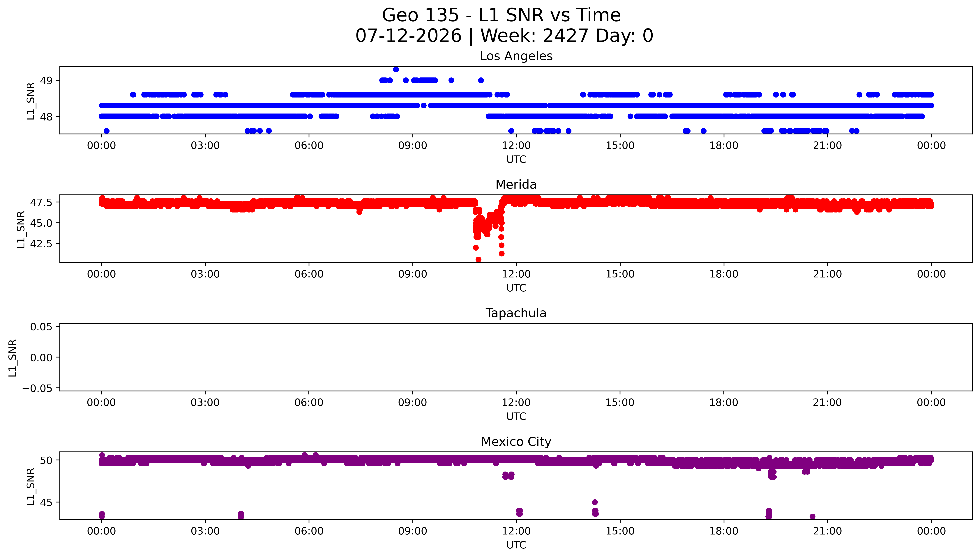Click the 21:00 tick label under Mexico City plot
This screenshot has height=558, width=980.
pos(827,531)
